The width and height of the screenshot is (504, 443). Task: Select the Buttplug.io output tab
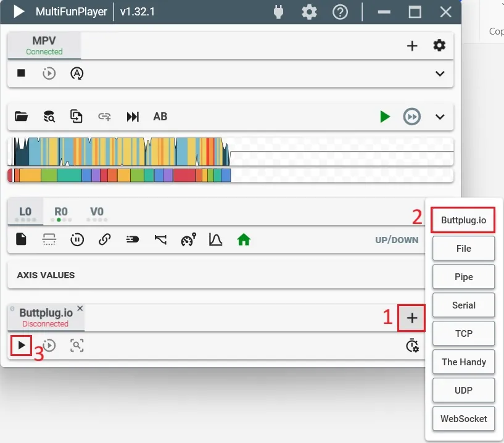[46, 317]
